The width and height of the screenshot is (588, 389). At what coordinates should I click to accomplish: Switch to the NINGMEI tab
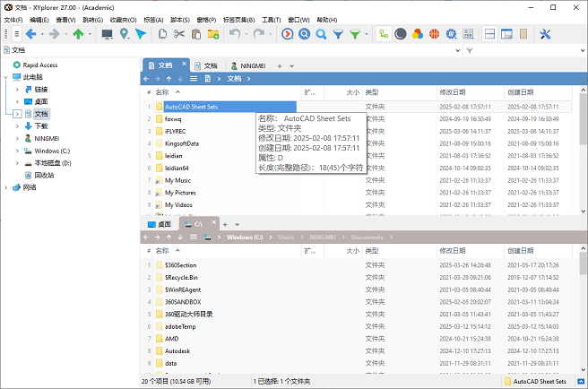(x=246, y=66)
